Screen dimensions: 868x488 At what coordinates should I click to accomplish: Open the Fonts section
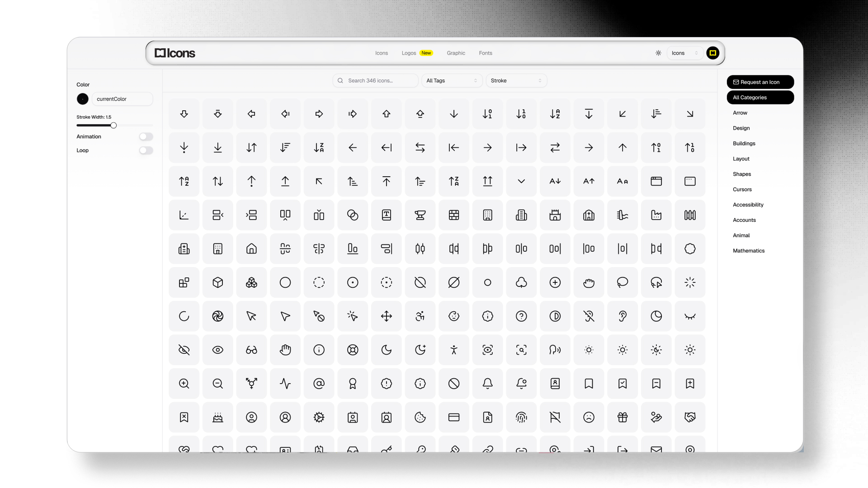tap(486, 53)
